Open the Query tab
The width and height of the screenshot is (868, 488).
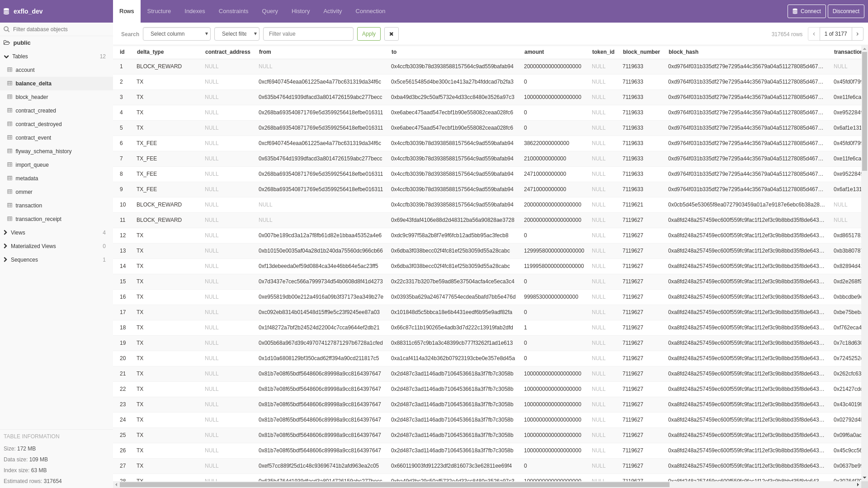(x=270, y=11)
